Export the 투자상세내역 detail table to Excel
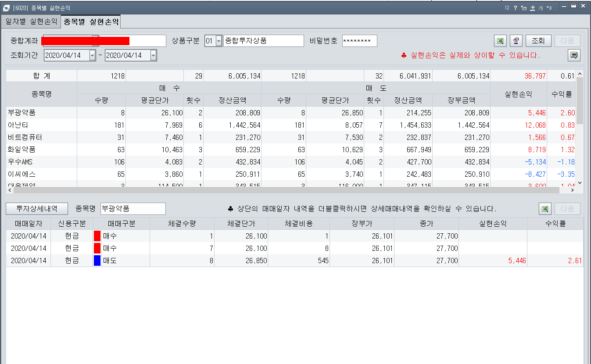This screenshot has height=364, width=591. [x=544, y=209]
